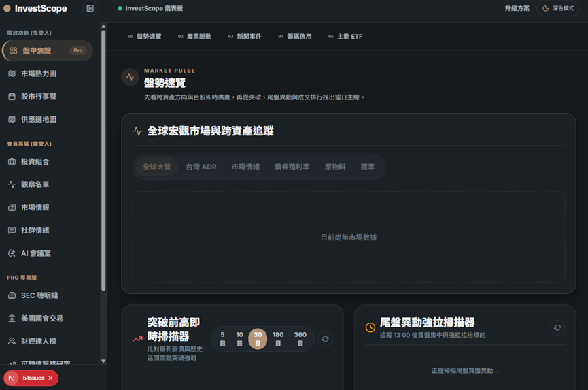Image resolution: width=588 pixels, height=390 pixels.
Task: Click pulse icon beside 全球宏觀市場與跨資產追蹤
Action: (x=137, y=131)
